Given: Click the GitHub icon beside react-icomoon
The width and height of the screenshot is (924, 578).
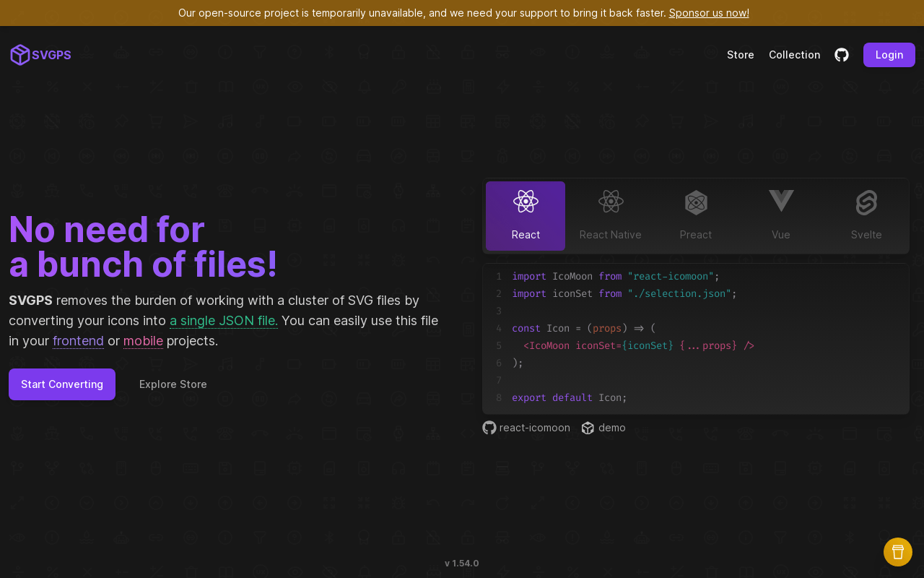Looking at the screenshot, I should [489, 428].
